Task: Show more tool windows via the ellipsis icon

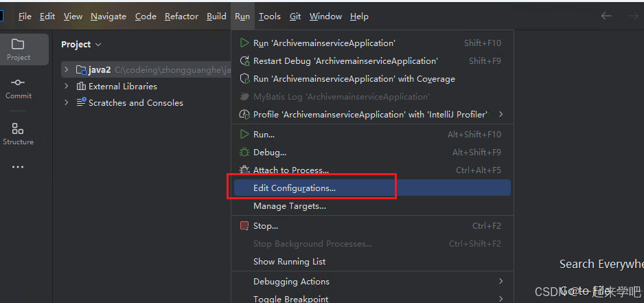Action: (18, 167)
